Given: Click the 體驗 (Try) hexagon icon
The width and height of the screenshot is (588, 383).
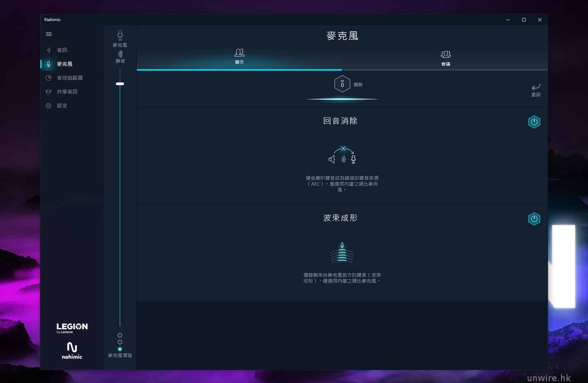Looking at the screenshot, I should (342, 84).
